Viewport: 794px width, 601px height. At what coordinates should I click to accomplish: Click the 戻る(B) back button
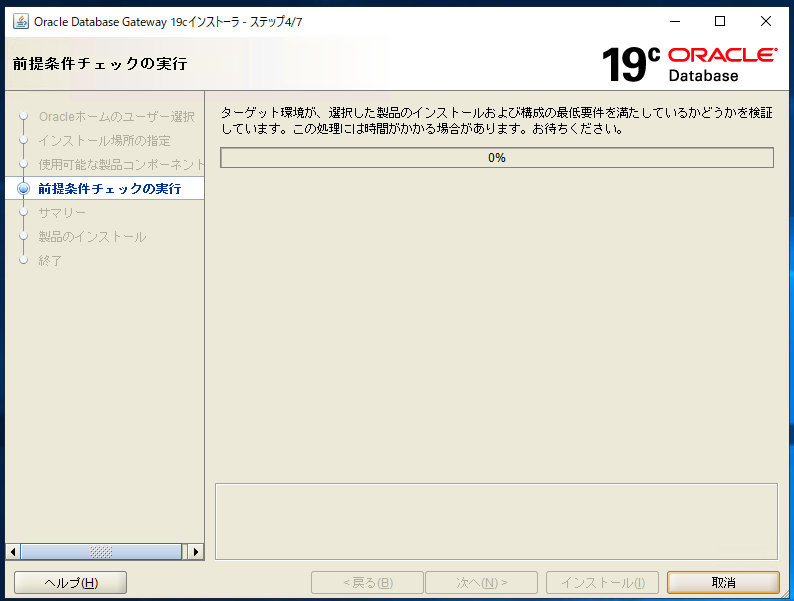coord(367,583)
